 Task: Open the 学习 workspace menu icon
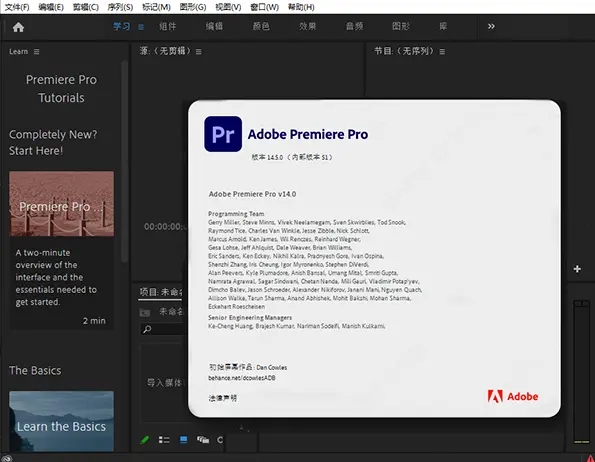coord(141,27)
